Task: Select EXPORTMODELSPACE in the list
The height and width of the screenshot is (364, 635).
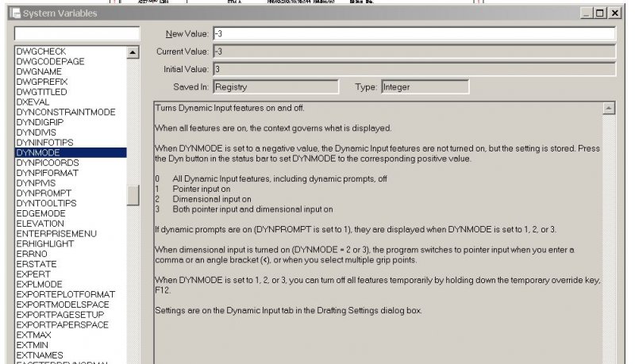Action: tap(63, 305)
